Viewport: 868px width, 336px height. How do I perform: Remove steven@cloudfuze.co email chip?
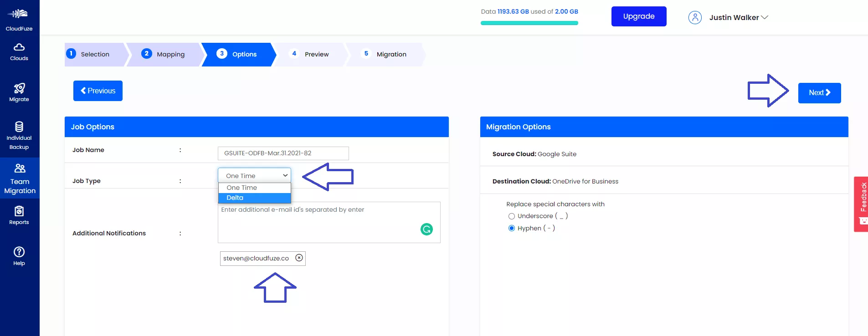click(299, 258)
